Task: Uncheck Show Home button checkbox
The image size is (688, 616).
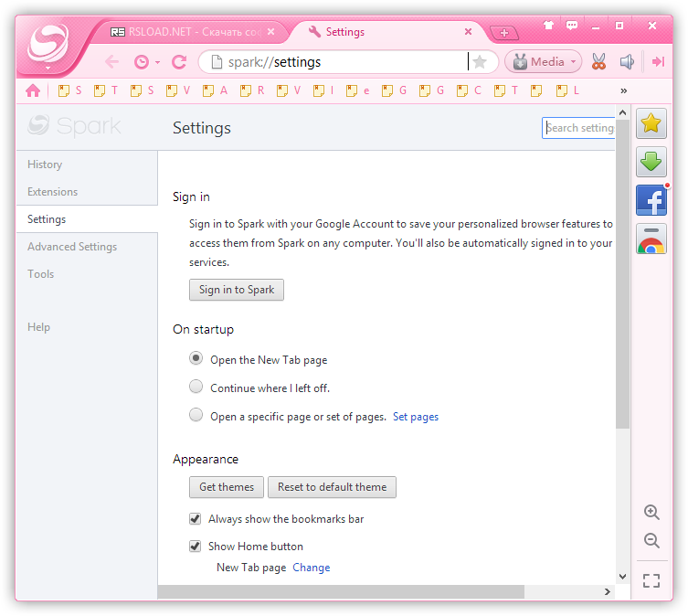Action: [x=196, y=547]
